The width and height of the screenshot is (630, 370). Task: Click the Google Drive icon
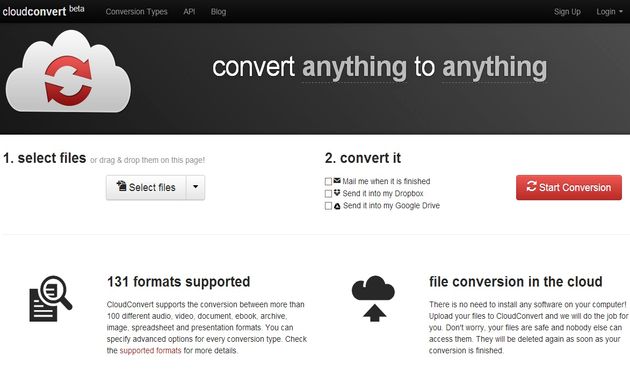coord(337,206)
